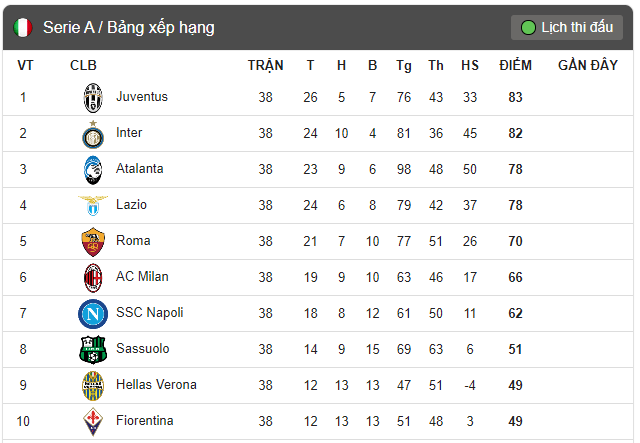Click the GẦN ĐÂY column header

[588, 65]
